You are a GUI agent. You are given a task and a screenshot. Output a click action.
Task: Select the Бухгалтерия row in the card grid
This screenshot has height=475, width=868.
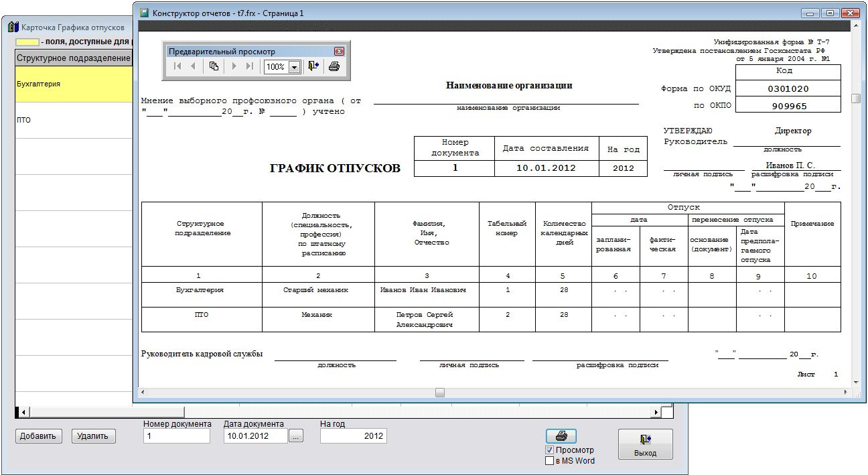click(74, 84)
